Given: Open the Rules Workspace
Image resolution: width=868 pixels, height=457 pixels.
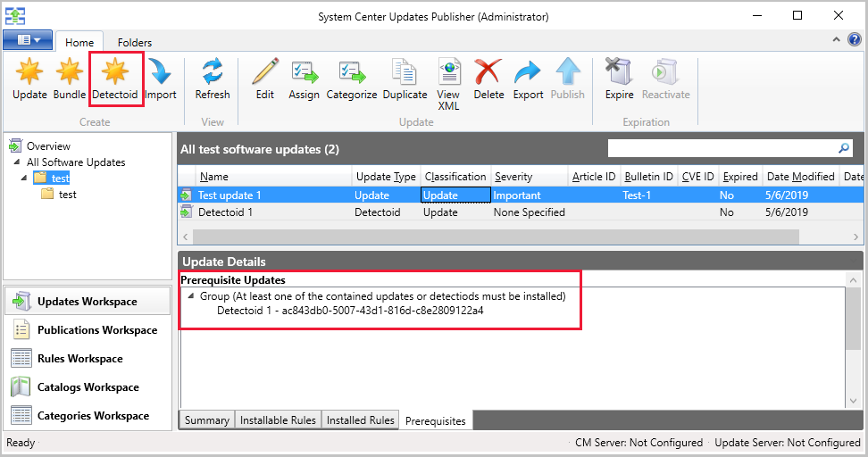Looking at the screenshot, I should (x=88, y=359).
